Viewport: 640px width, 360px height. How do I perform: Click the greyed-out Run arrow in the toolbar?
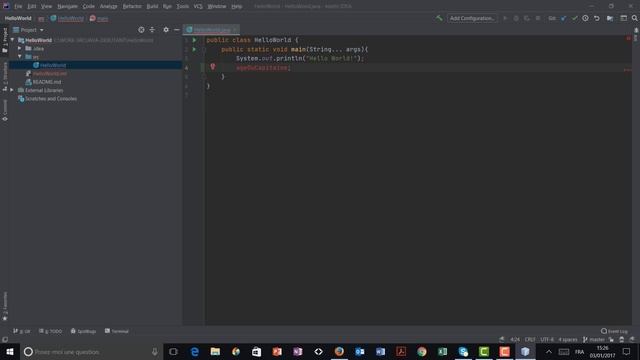[505, 18]
